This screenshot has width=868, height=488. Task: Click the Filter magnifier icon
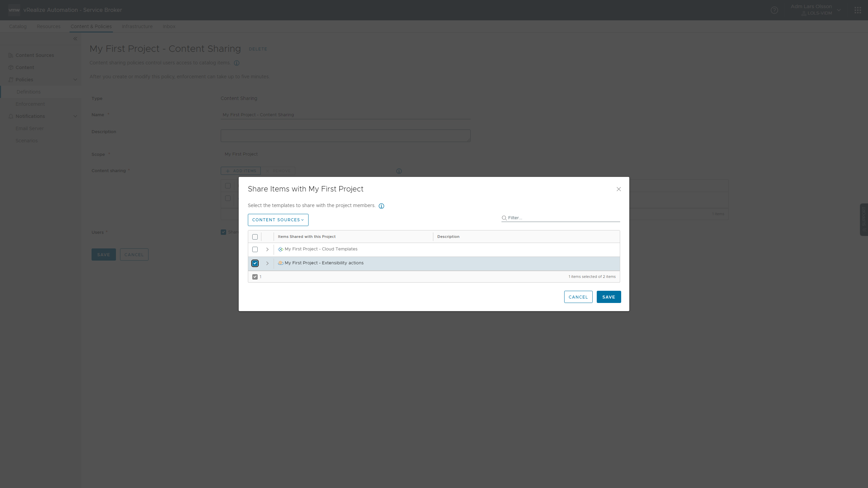point(504,218)
